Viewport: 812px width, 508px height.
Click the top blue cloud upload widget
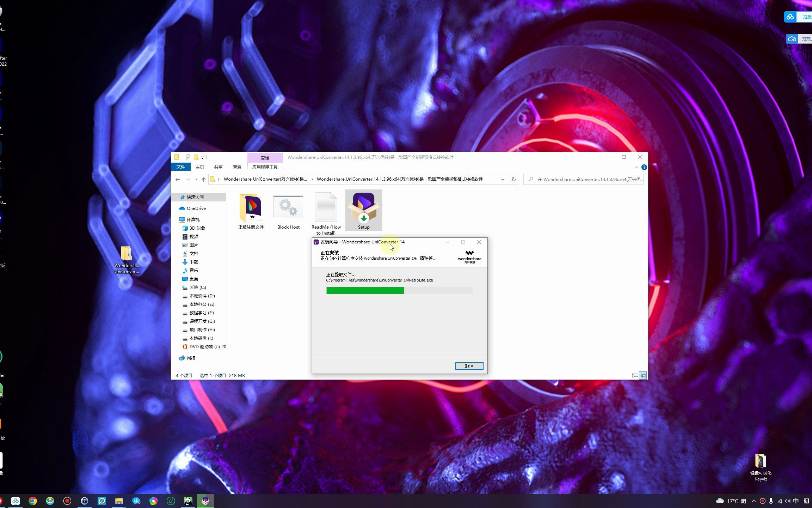(798, 17)
